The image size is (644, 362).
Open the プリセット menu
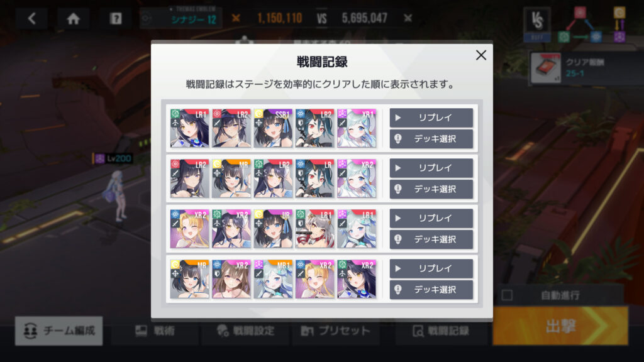pyautogui.click(x=336, y=331)
